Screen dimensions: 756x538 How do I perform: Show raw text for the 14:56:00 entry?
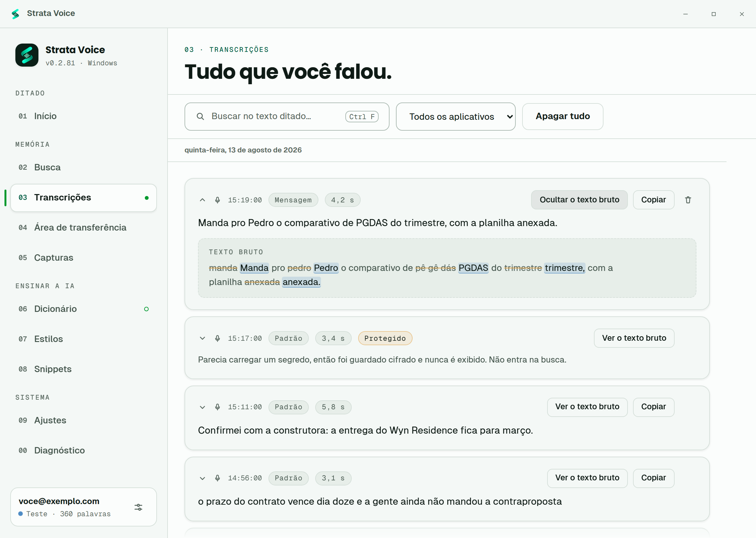pyautogui.click(x=587, y=478)
